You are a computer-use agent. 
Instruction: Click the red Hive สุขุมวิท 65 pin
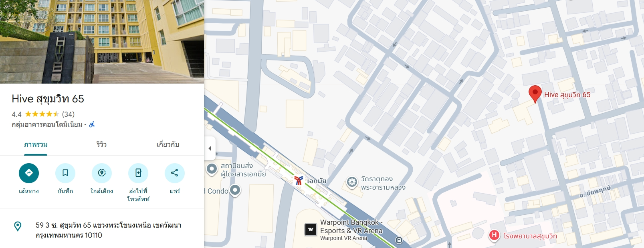click(535, 94)
